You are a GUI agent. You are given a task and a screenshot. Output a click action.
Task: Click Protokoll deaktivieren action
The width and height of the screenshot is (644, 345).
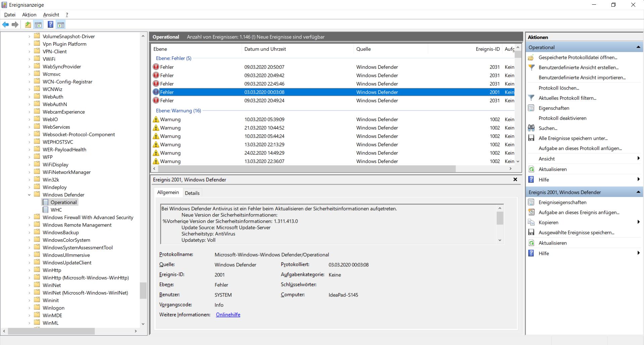(x=562, y=118)
